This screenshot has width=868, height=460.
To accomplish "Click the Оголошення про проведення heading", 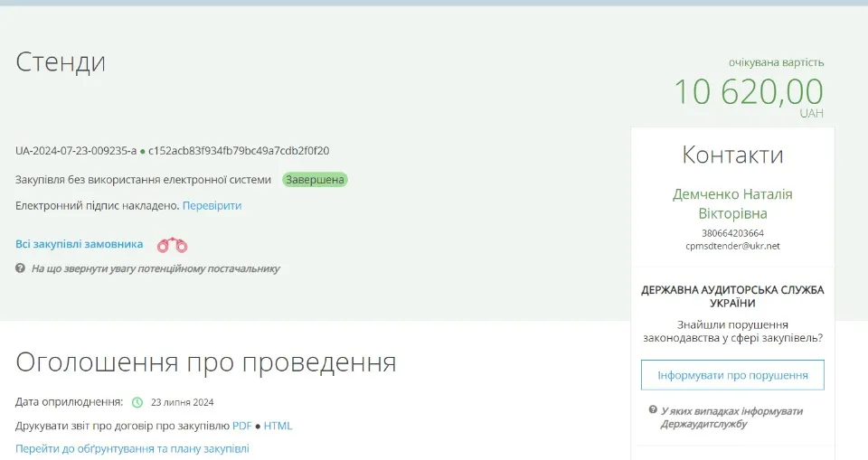I will pyautogui.click(x=206, y=362).
